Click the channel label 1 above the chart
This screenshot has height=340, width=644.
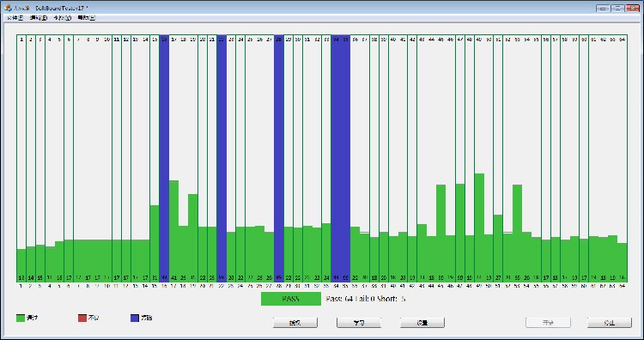[21, 39]
